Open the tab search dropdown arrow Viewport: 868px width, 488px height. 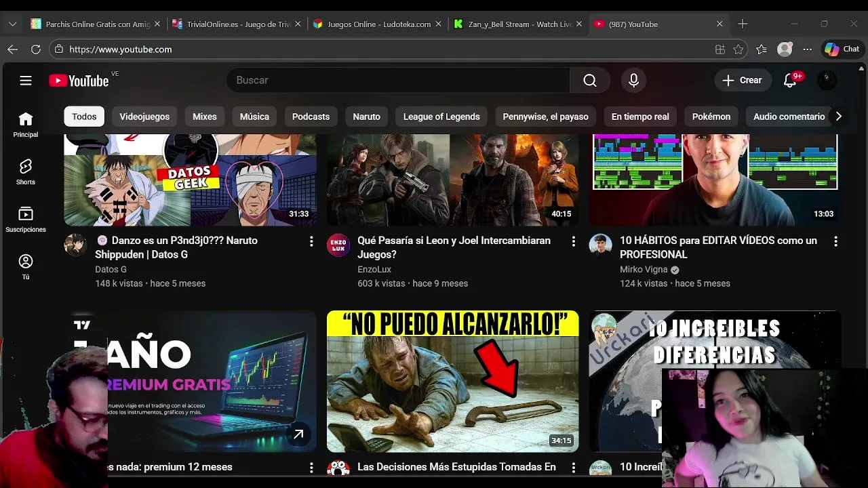12,24
